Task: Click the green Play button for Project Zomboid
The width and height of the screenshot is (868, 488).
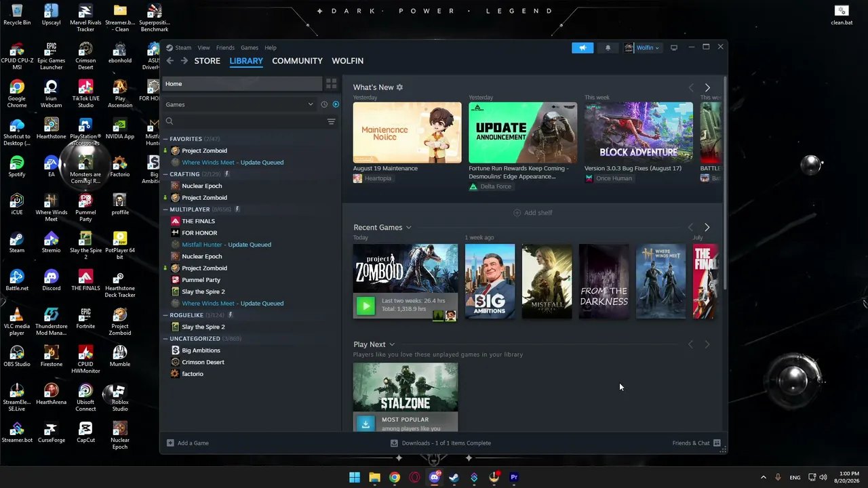Action: point(366,306)
